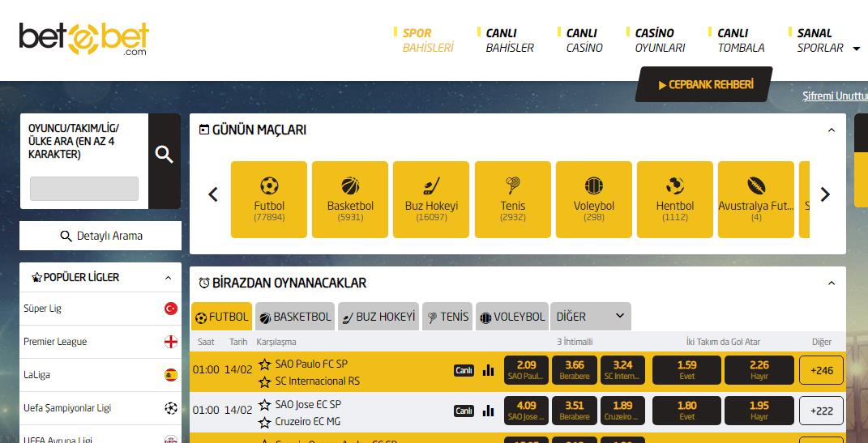Click Şifremi Unuttum link
The height and width of the screenshot is (443, 868).
(x=835, y=96)
